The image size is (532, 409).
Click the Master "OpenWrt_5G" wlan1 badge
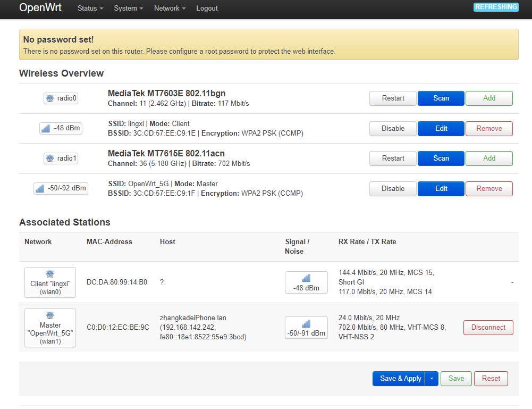(x=50, y=328)
